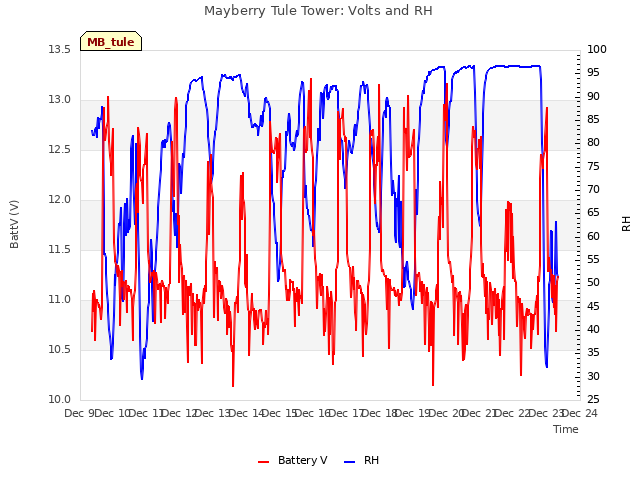The image size is (640, 480).
Task: Click the 55 tick on the right RH axis
Action: [593, 260]
